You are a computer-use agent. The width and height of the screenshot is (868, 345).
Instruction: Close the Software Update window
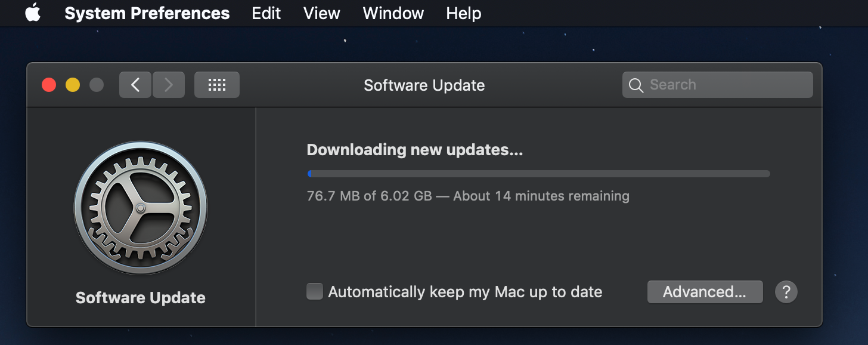(x=49, y=85)
